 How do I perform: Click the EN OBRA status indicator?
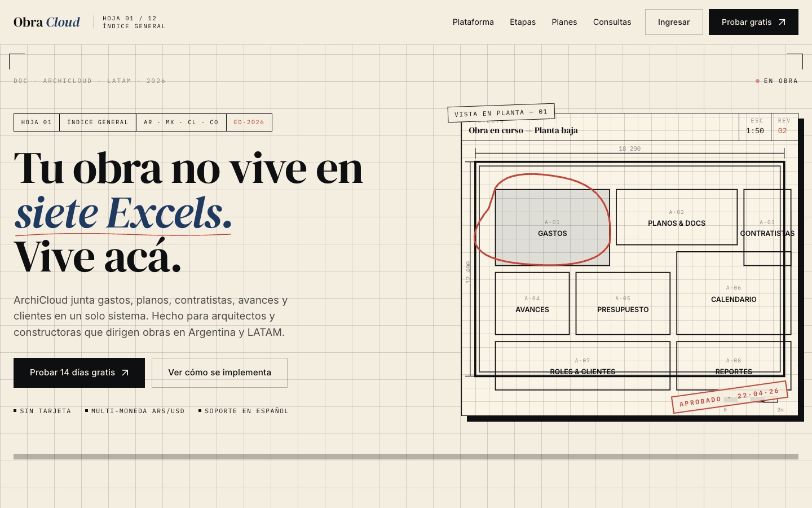click(776, 81)
